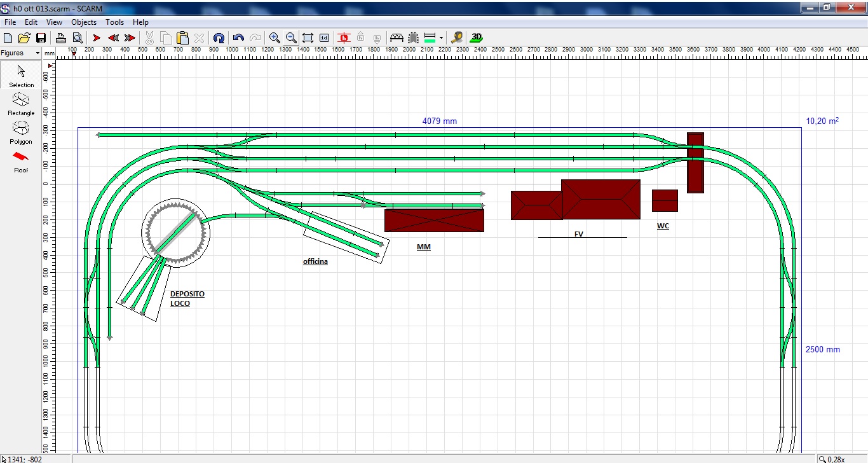Choose the Rectangle figure tool
868x463 pixels.
(21, 104)
